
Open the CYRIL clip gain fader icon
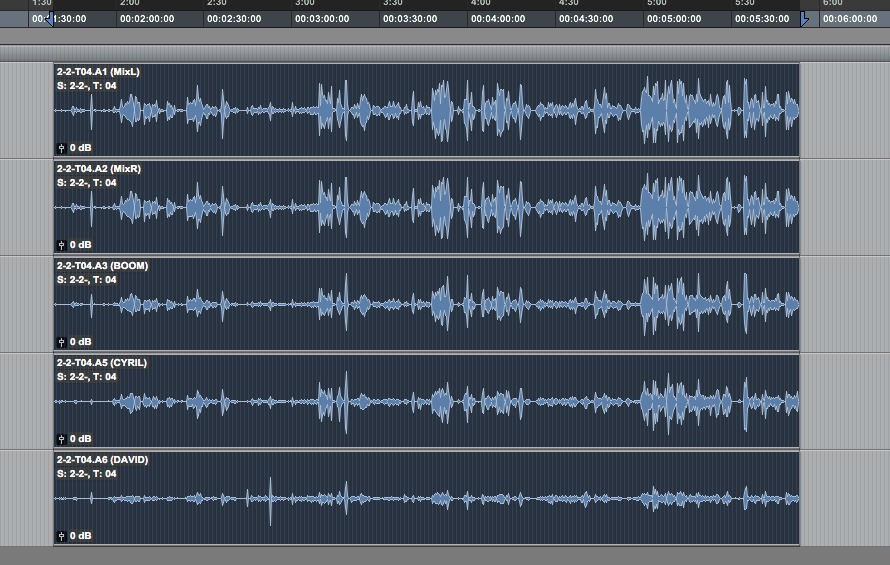(x=62, y=439)
